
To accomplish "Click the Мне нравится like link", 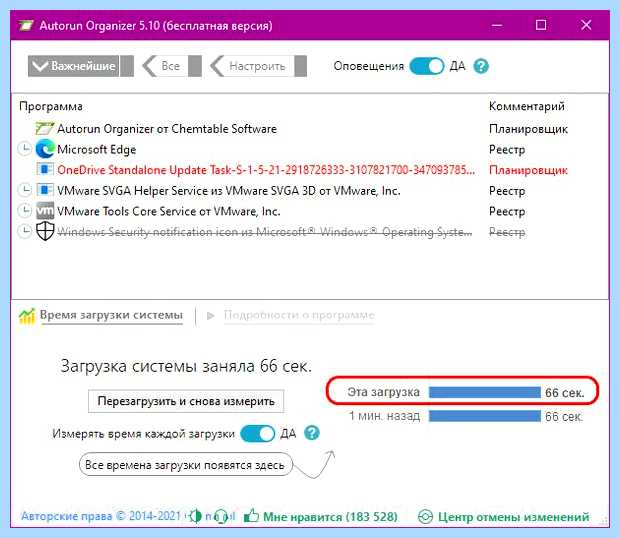I will click(x=330, y=517).
